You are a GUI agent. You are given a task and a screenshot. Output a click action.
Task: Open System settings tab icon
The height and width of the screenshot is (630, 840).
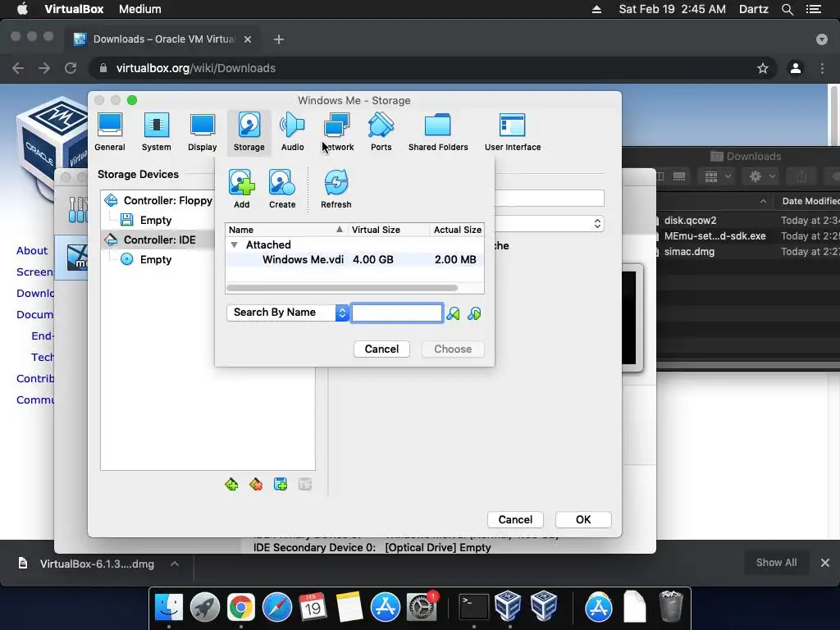tap(156, 126)
